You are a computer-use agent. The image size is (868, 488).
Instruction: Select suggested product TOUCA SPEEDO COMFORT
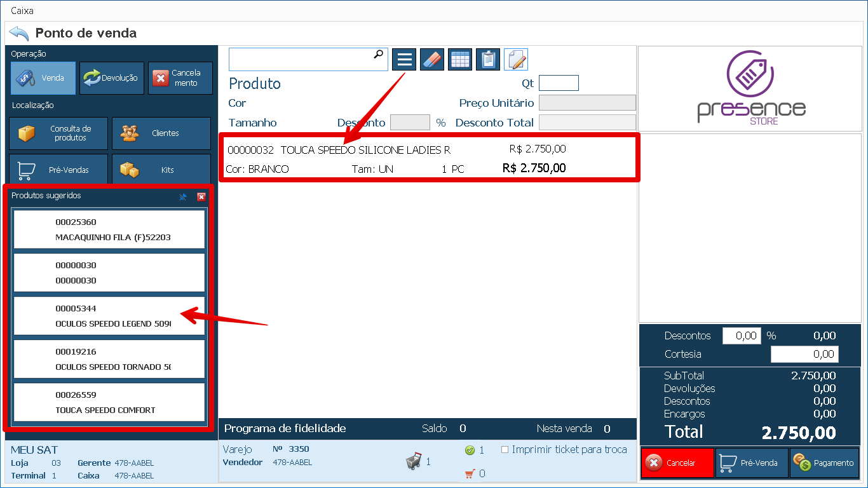pyautogui.click(x=109, y=402)
